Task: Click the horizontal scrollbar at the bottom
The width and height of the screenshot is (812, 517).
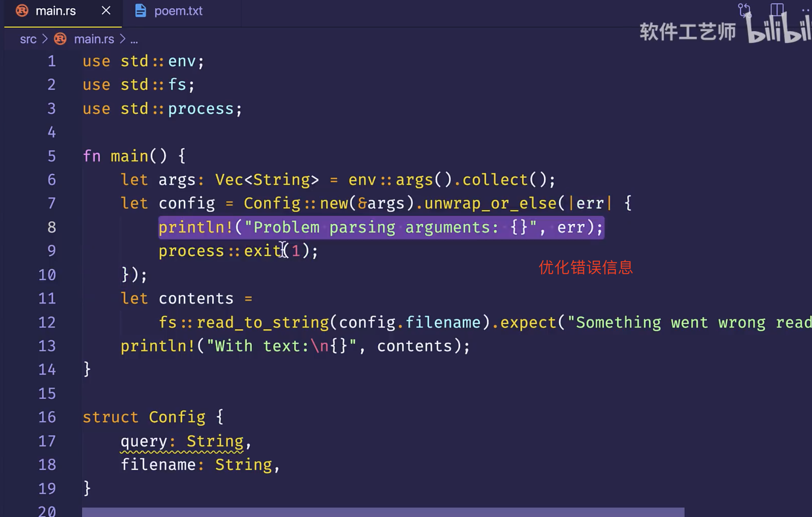Action: [383, 512]
